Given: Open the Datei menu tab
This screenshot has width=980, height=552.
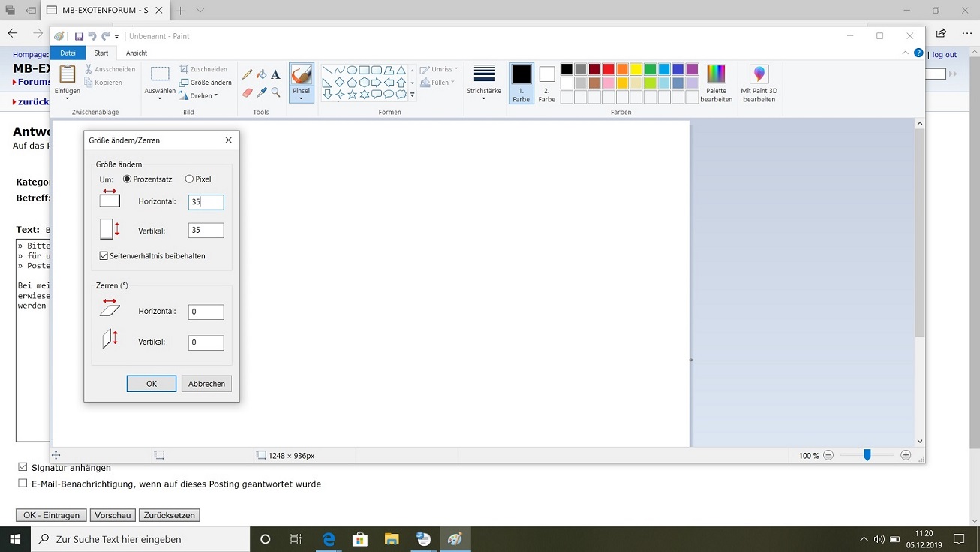Looking at the screenshot, I should (68, 53).
